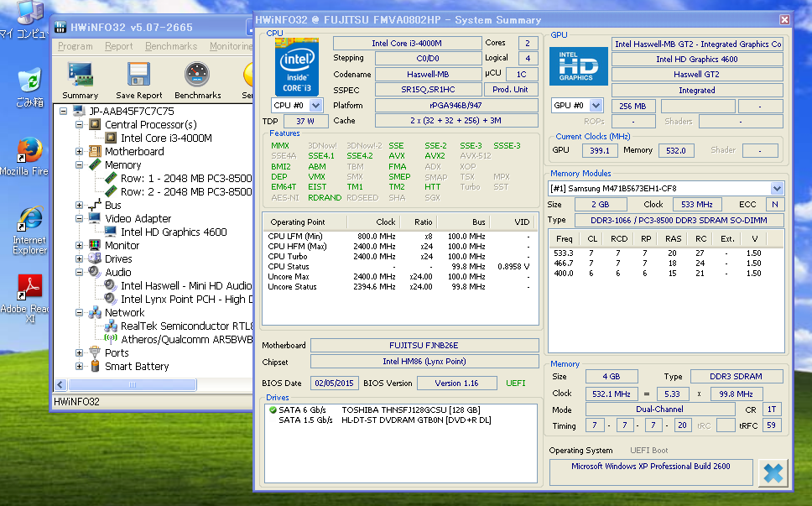Close the System Summary window from title bar
This screenshot has height=506, width=812.
784,19
